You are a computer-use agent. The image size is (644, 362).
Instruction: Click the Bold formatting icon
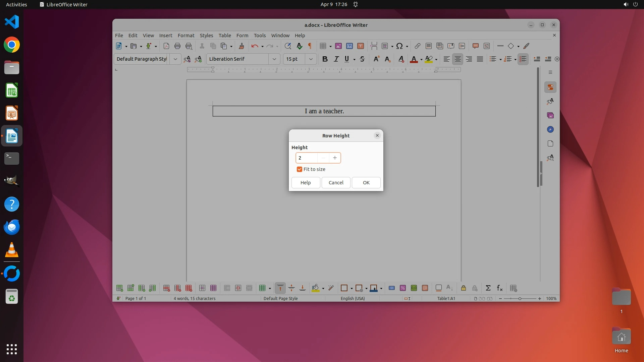(x=325, y=59)
